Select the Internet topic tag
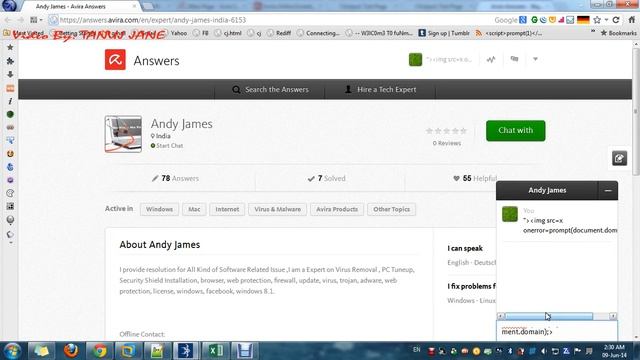This screenshot has width=640, height=360. tap(227, 209)
